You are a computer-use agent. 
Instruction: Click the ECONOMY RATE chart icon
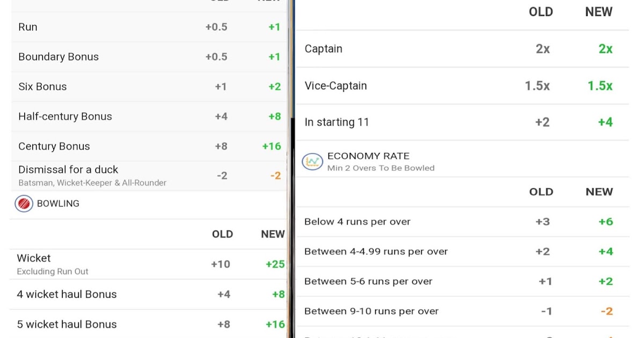pos(312,161)
